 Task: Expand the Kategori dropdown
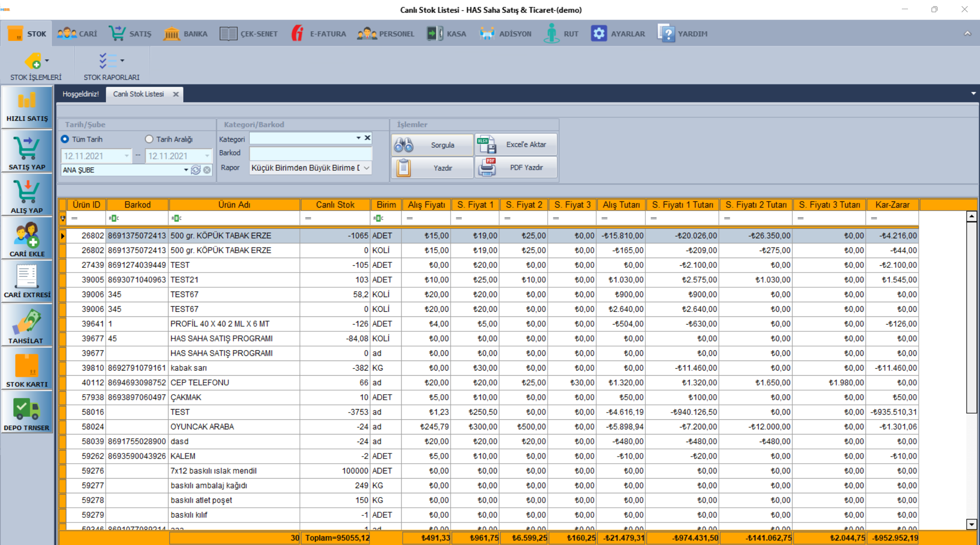[x=358, y=138]
